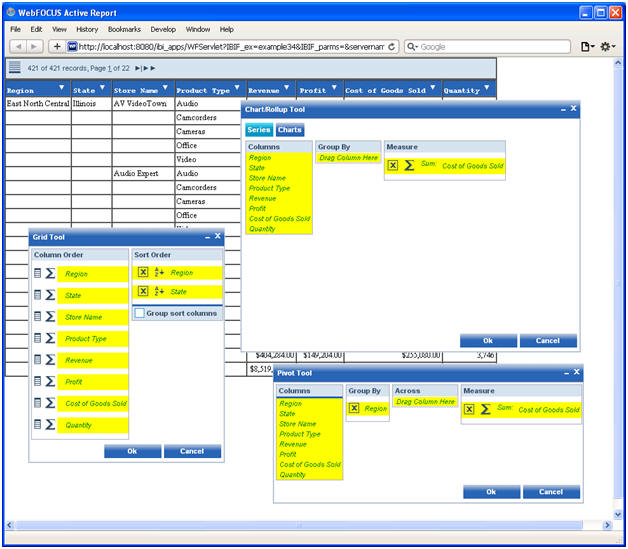This screenshot has height=549, width=628.
Task: Open the Cost of Goods Sold column dropdown
Action: [x=433, y=88]
